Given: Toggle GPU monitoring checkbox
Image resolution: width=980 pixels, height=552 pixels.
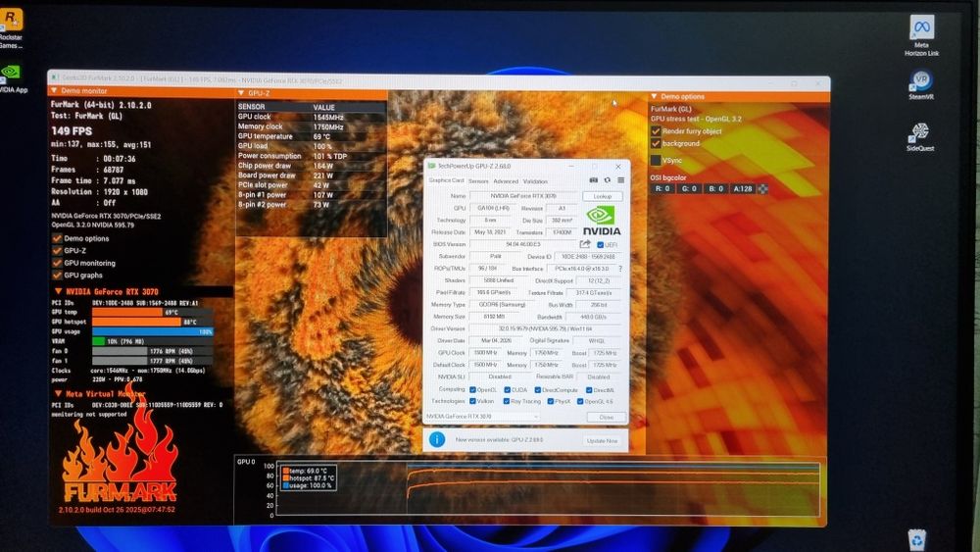Looking at the screenshot, I should [58, 263].
